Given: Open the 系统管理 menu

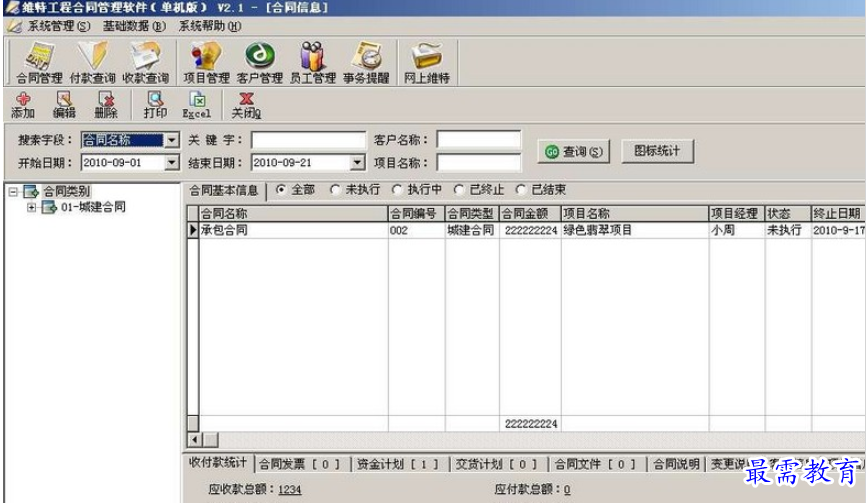Looking at the screenshot, I should [59, 26].
